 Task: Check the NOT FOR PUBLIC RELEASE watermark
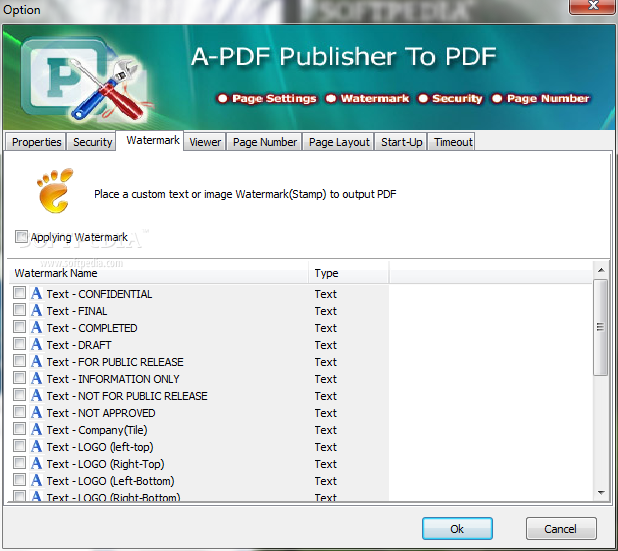click(19, 395)
